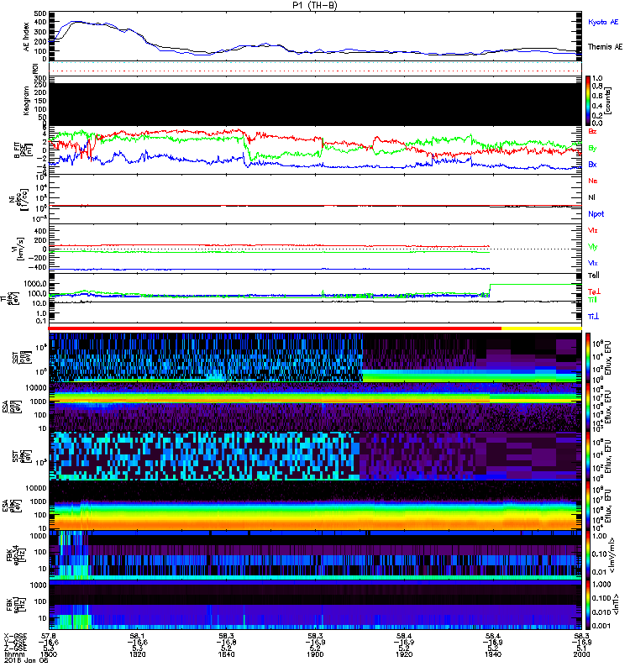Click the ion temperature step at 1940
This screenshot has width=630, height=672.
[x=491, y=290]
